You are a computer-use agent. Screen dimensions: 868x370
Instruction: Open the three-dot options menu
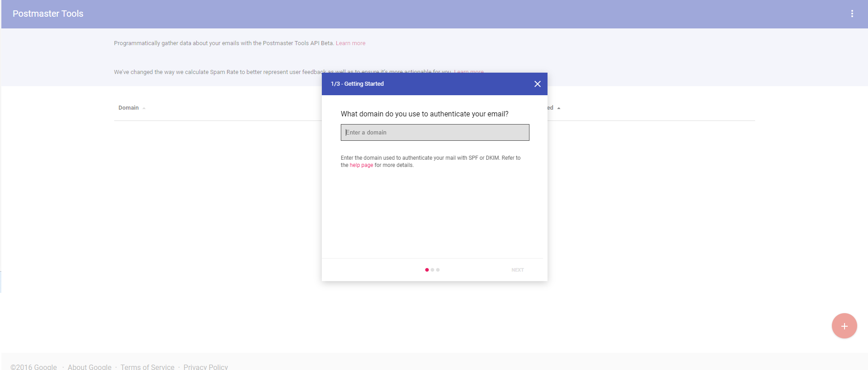coord(852,14)
